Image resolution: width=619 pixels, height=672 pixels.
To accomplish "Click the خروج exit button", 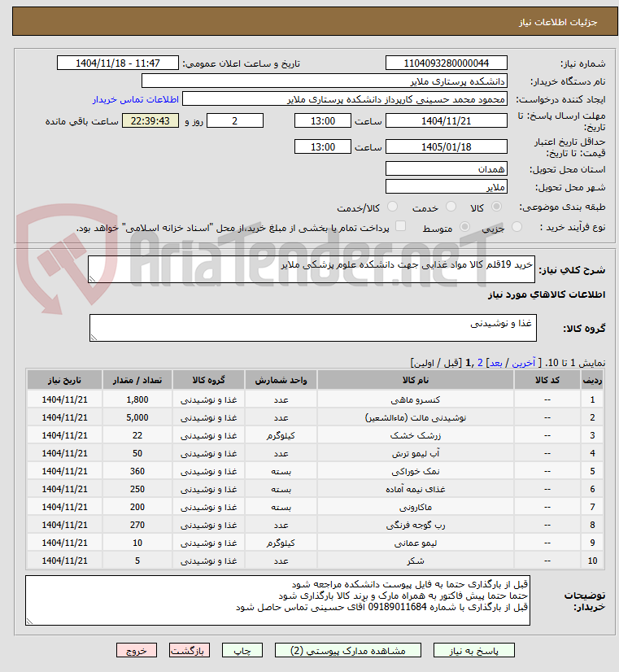I will [x=137, y=651].
